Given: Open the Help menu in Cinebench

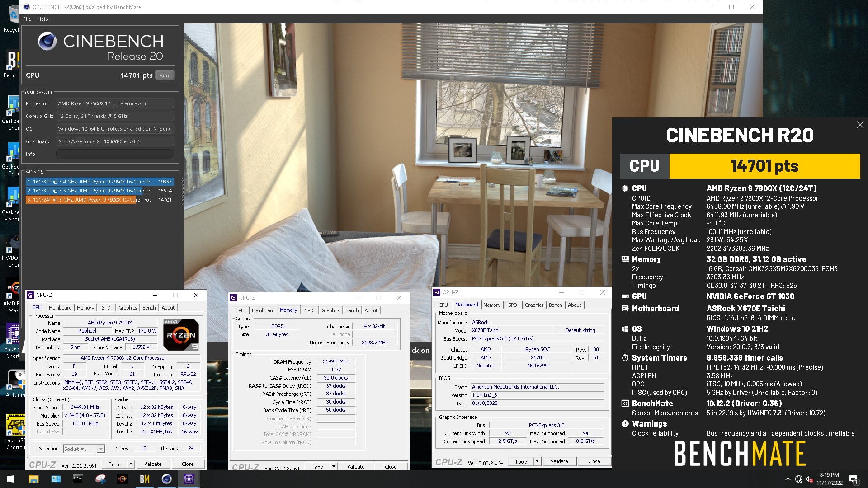Looking at the screenshot, I should point(42,19).
